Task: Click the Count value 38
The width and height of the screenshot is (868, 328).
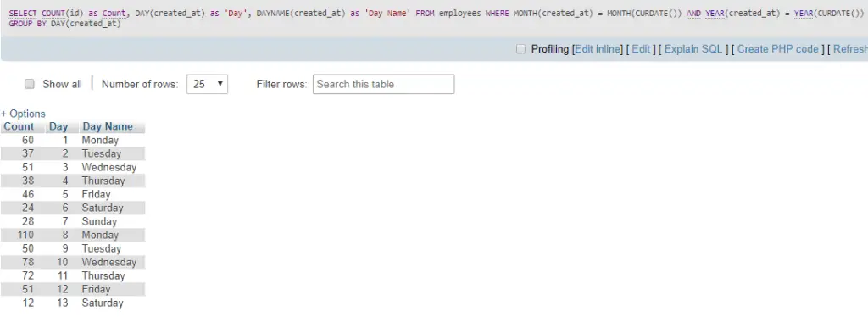Action: [28, 181]
